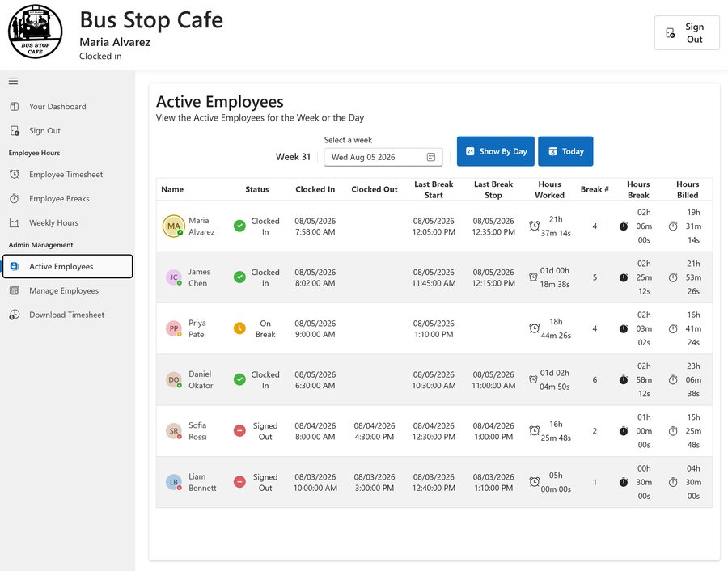Screen dimensions: 728x571
Task: Click Liam Bennett's red signed-out status icon
Action: click(239, 482)
